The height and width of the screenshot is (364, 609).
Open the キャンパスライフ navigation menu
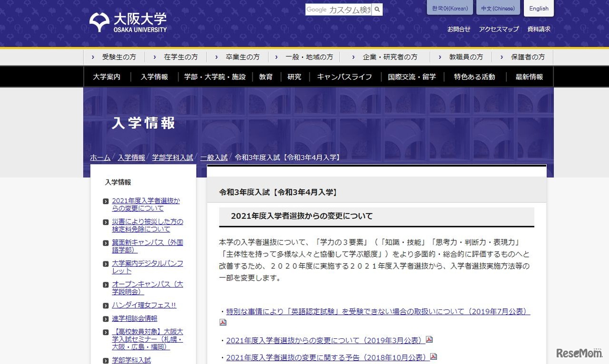[344, 77]
